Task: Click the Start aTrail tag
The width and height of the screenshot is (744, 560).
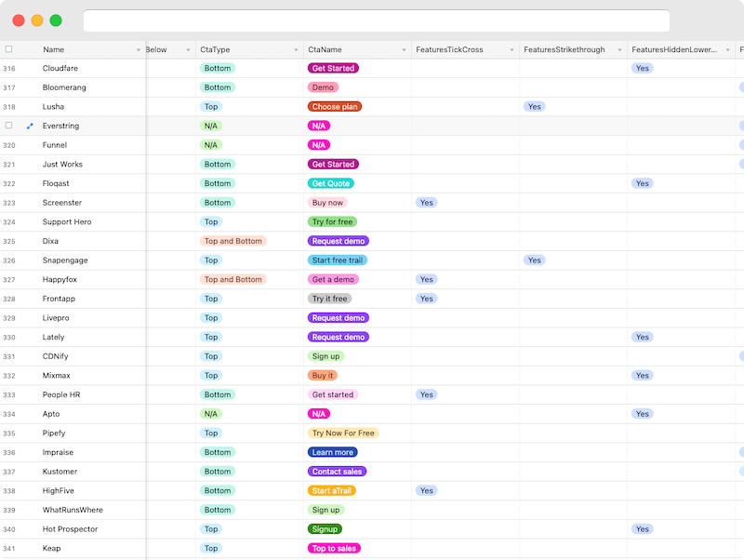Action: (x=332, y=491)
